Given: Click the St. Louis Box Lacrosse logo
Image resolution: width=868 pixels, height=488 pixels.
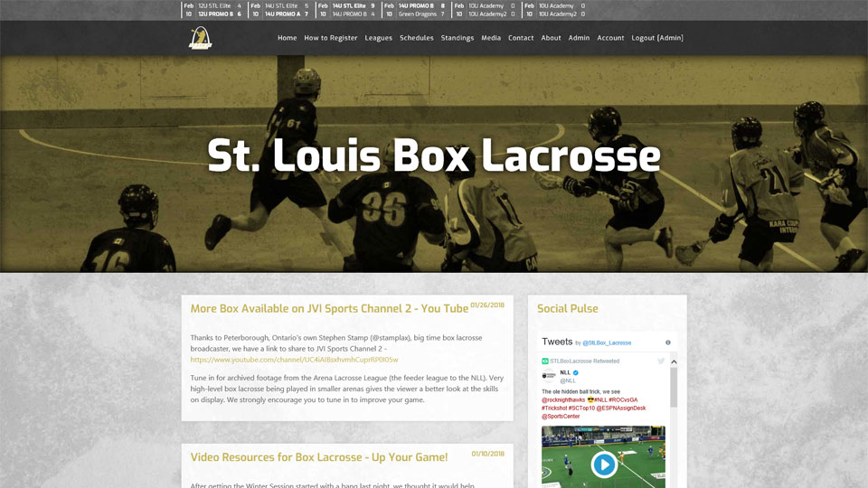Looking at the screenshot, I should tap(200, 38).
